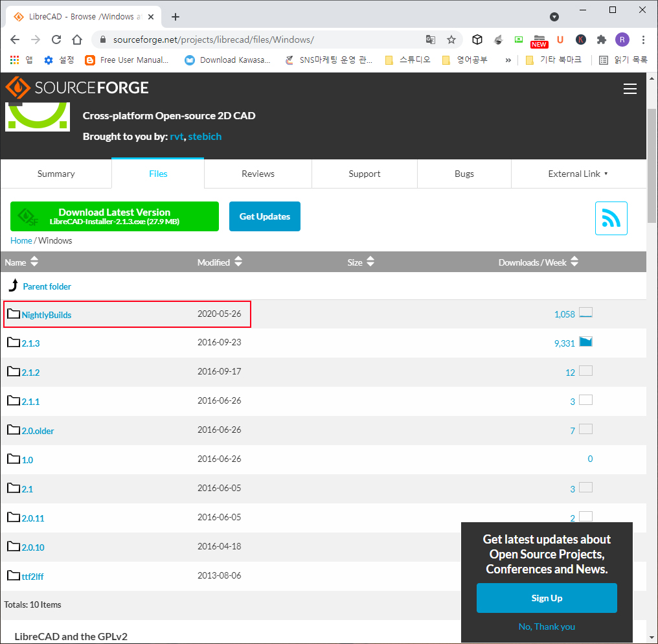658x644 pixels.
Task: Click the page vertical scrollbar thumb
Action: (652, 166)
